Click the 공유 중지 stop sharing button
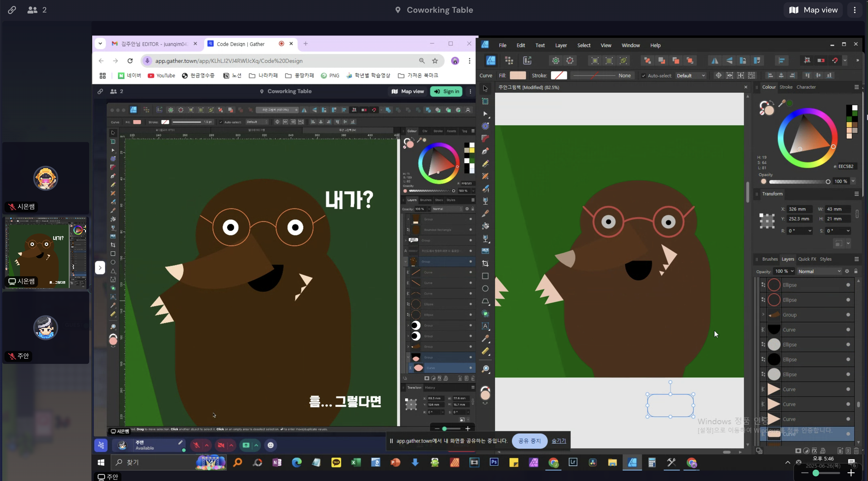 (x=529, y=441)
